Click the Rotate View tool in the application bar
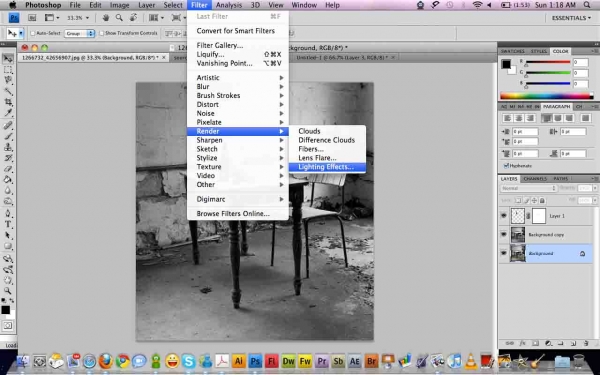Image resolution: width=600 pixels, height=375 pixels. pyautogui.click(x=134, y=18)
